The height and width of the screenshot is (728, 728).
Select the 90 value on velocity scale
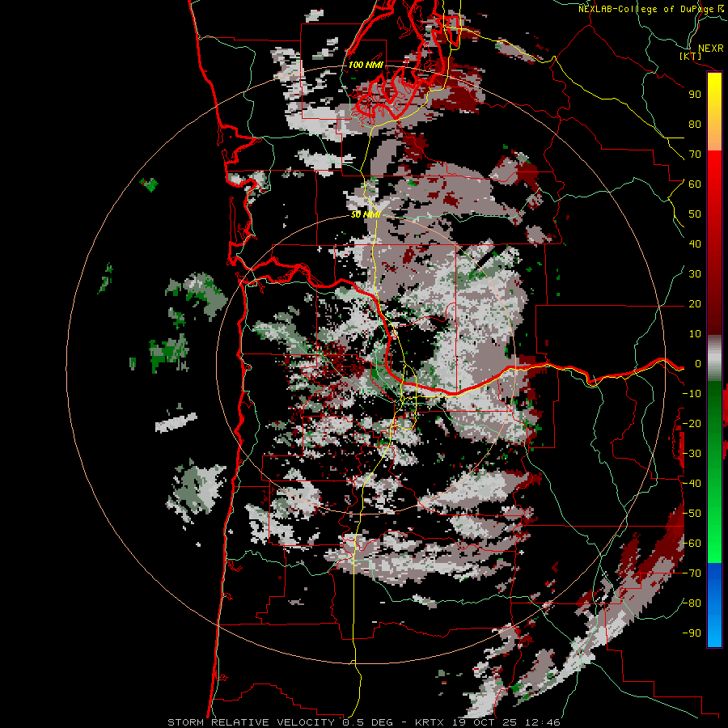point(695,95)
